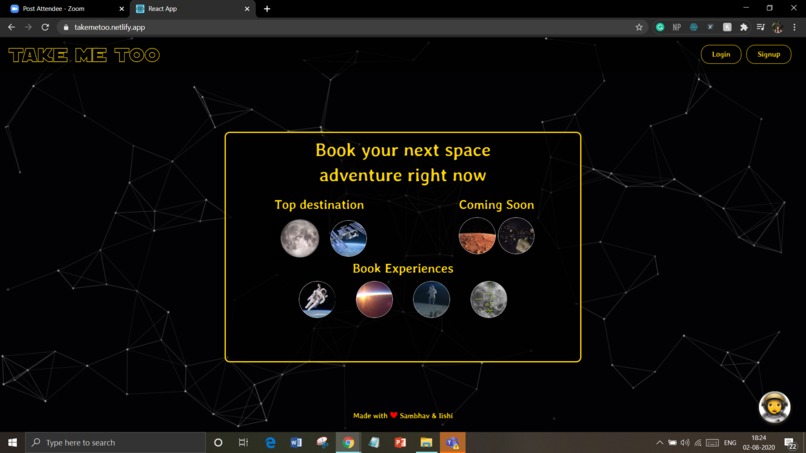The image size is (806, 453).
Task: Bookmark this page with star icon
Action: pyautogui.click(x=639, y=27)
